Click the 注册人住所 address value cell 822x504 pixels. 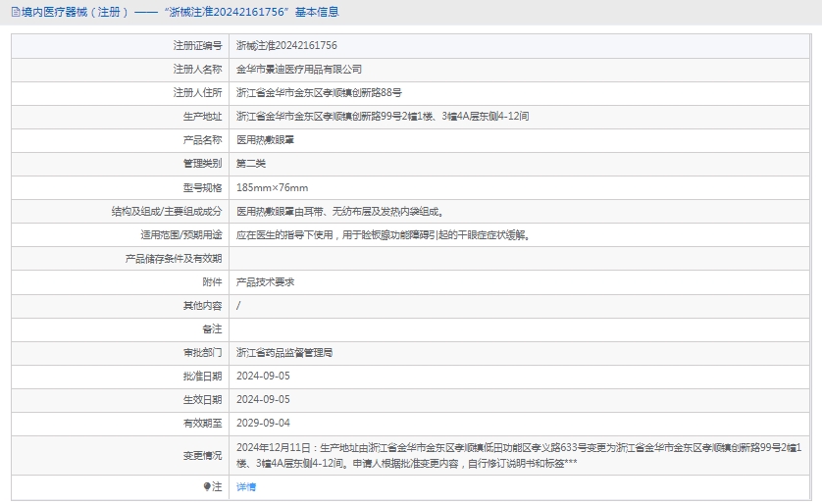[x=319, y=93]
